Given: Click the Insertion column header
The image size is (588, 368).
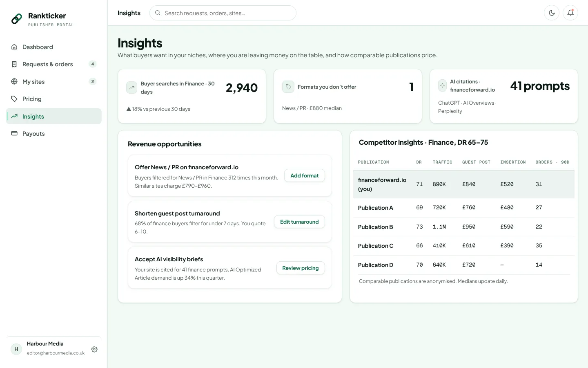Looking at the screenshot, I should coord(513,162).
